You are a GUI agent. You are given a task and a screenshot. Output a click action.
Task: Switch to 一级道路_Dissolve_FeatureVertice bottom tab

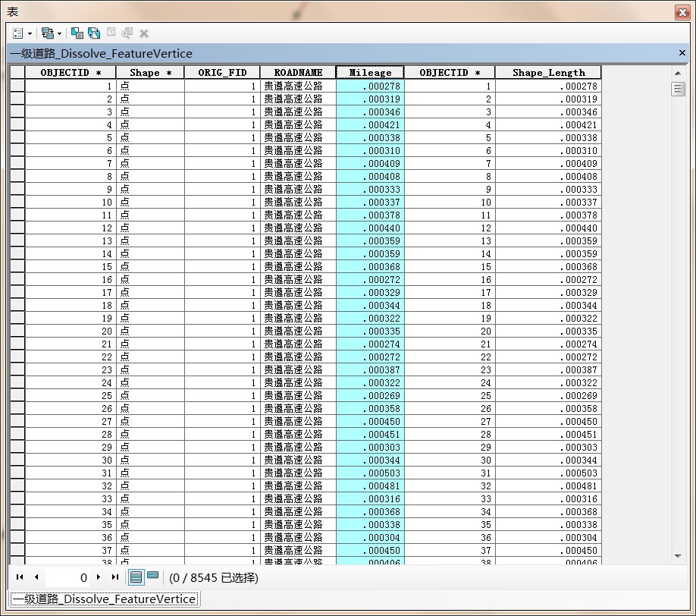pyautogui.click(x=104, y=599)
